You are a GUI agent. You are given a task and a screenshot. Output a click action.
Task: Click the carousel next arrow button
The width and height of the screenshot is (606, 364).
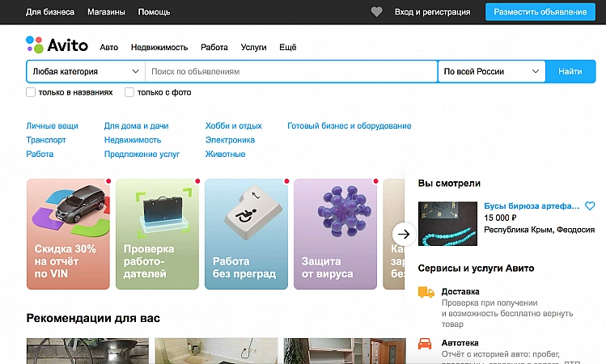pos(405,235)
